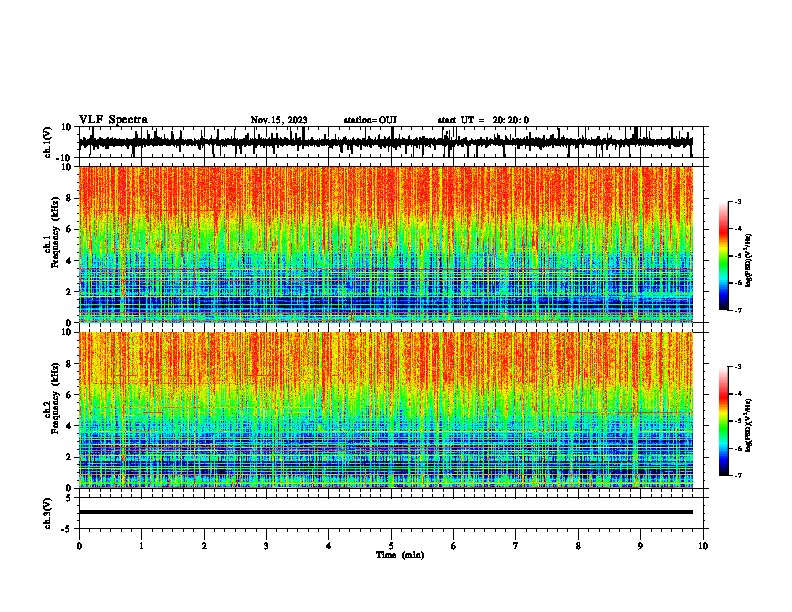Click the time axis tick label "9"
Viewport: 792px width, 612px height.
[640, 546]
